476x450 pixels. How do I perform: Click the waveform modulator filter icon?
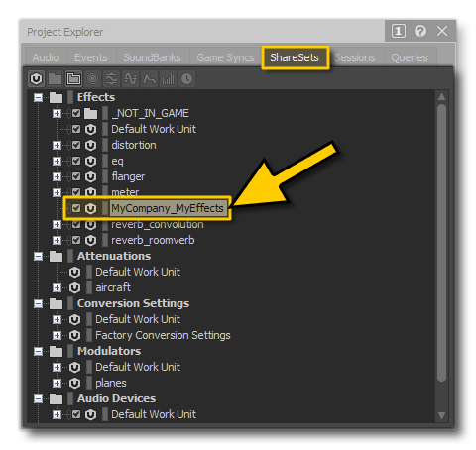130,79
